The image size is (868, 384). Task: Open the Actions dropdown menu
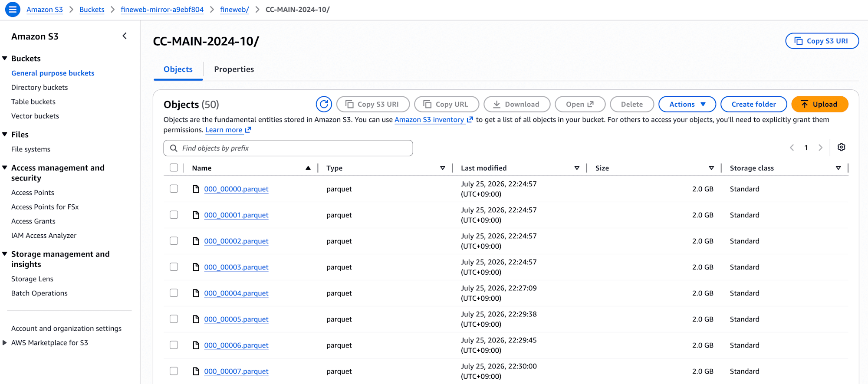coord(687,104)
